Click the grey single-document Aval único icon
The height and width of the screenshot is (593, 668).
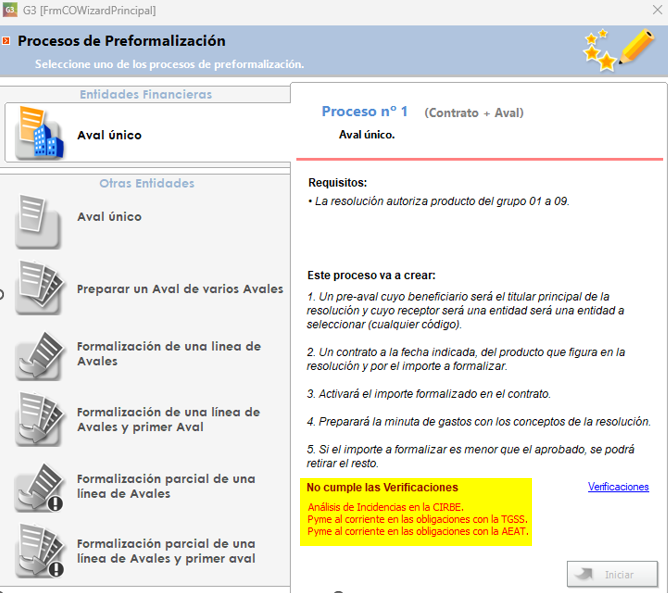37,221
